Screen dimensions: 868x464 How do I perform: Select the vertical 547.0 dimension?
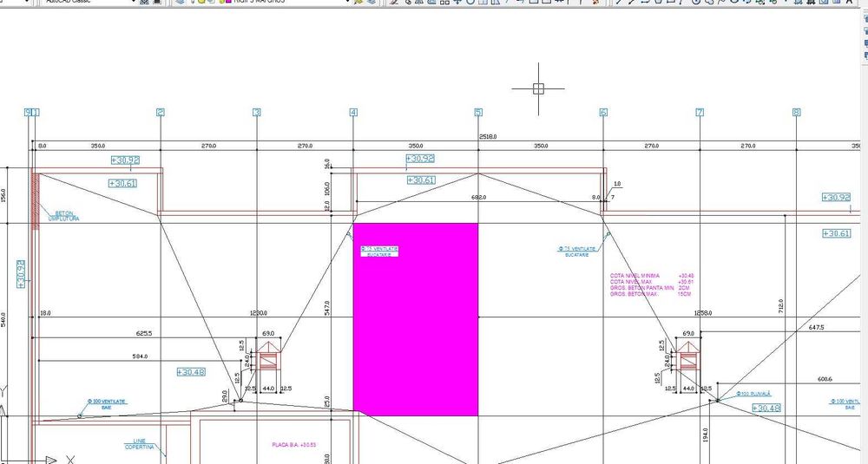(327, 308)
